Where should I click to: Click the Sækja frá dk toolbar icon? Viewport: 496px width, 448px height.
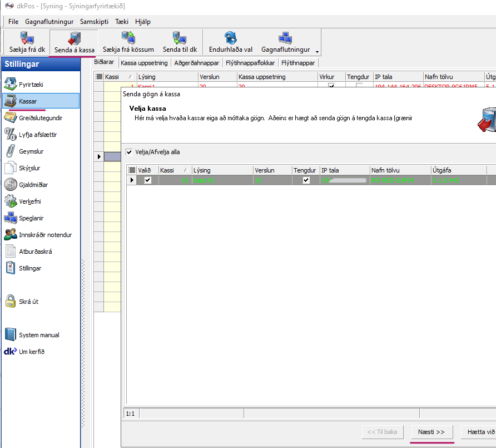coord(27,38)
